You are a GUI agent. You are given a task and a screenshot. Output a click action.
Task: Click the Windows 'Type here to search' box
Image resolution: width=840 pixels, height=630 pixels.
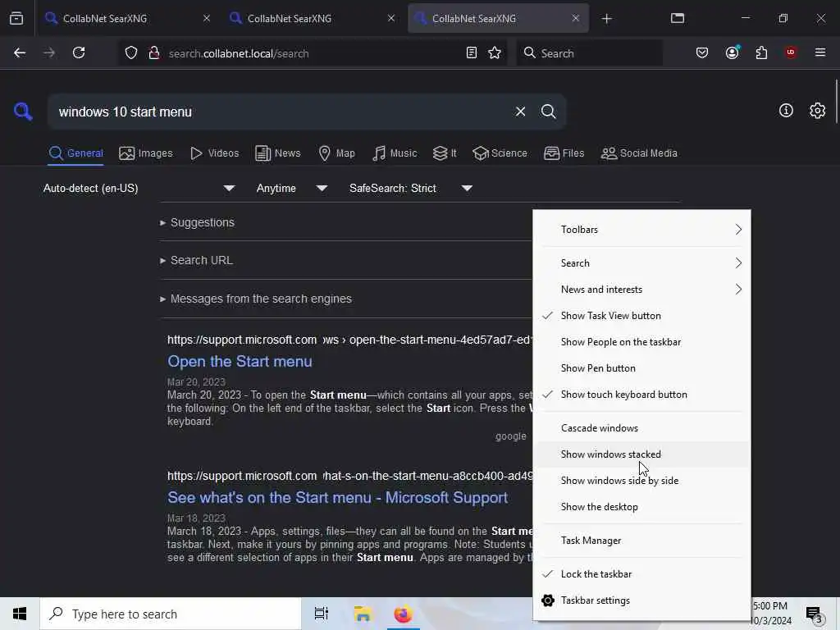pos(171,614)
